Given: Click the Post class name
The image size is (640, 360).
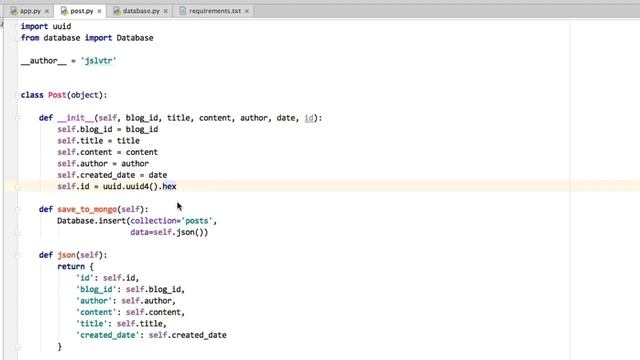Looking at the screenshot, I should coord(57,95).
